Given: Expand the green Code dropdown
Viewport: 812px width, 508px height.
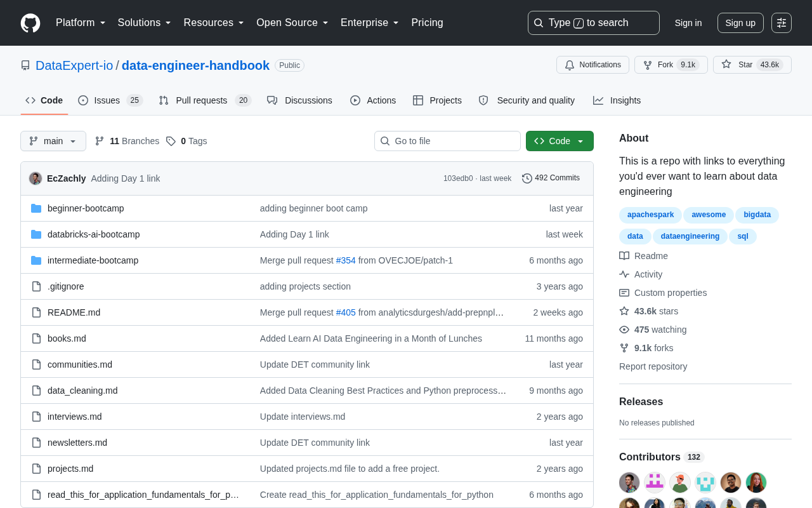Looking at the screenshot, I should (x=560, y=141).
